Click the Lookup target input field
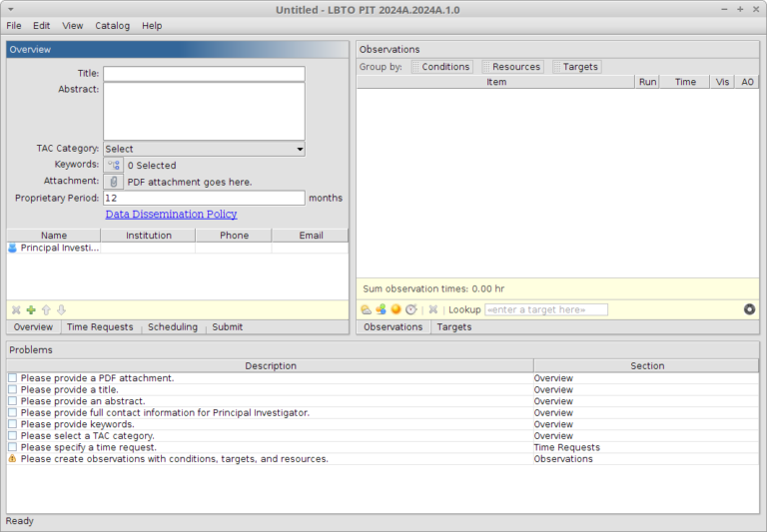767x532 pixels. point(545,309)
